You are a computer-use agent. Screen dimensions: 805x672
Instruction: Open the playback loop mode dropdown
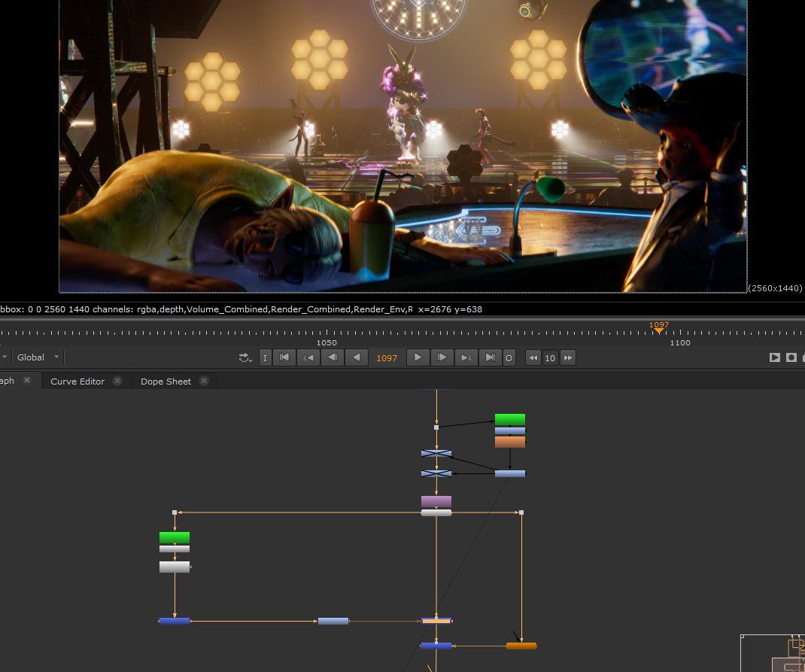(245, 358)
